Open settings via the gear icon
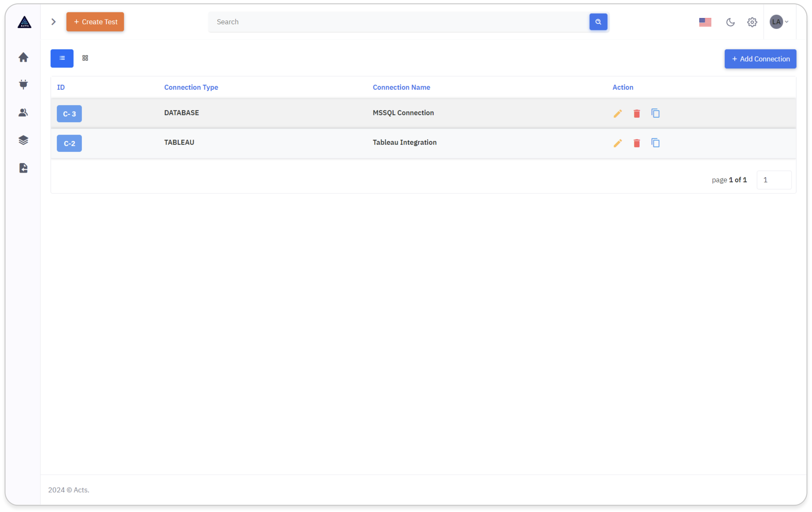812x512 pixels. (x=752, y=22)
